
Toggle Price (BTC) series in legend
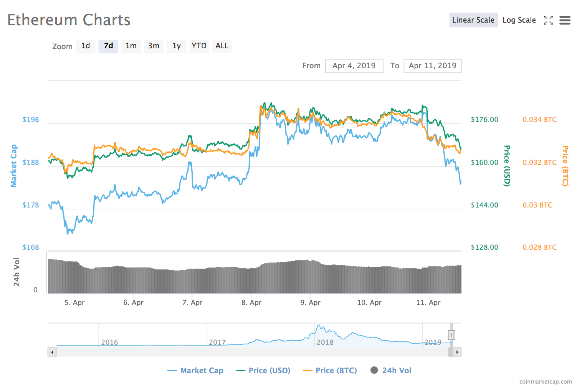[330, 371]
